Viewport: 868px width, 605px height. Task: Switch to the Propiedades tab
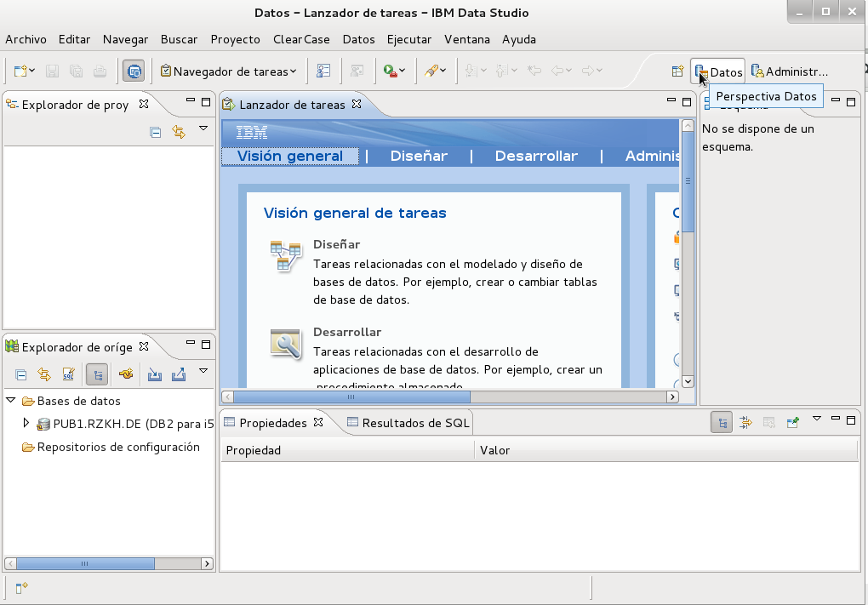coord(273,423)
